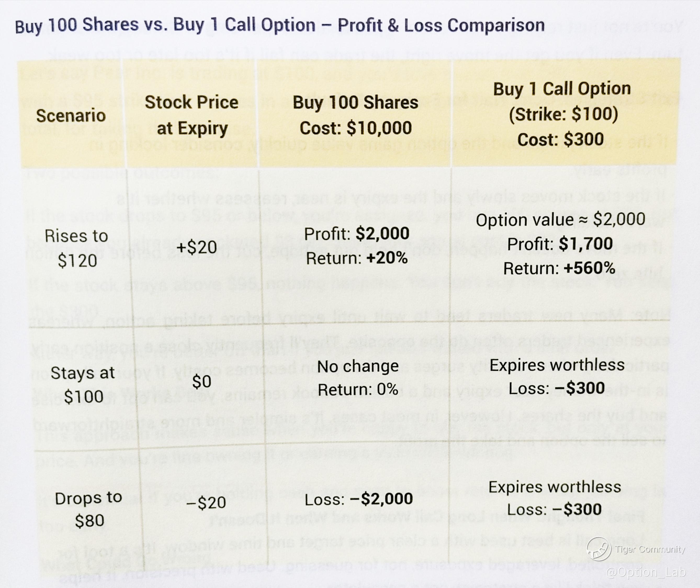The width and height of the screenshot is (700, 588).
Task: Select the Stays at $100 scenario cell
Action: coord(83,384)
